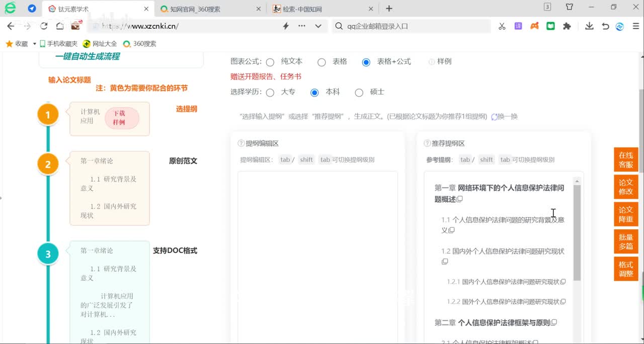Click the browser refresh icon

coord(44,26)
